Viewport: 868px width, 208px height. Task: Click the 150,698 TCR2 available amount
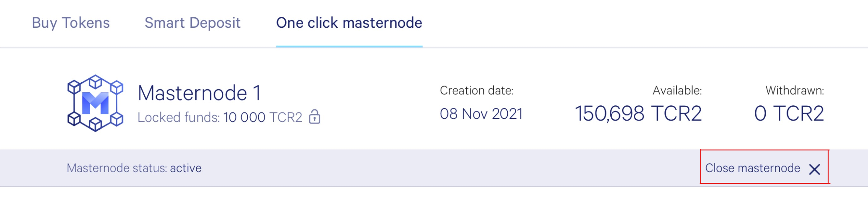click(638, 113)
